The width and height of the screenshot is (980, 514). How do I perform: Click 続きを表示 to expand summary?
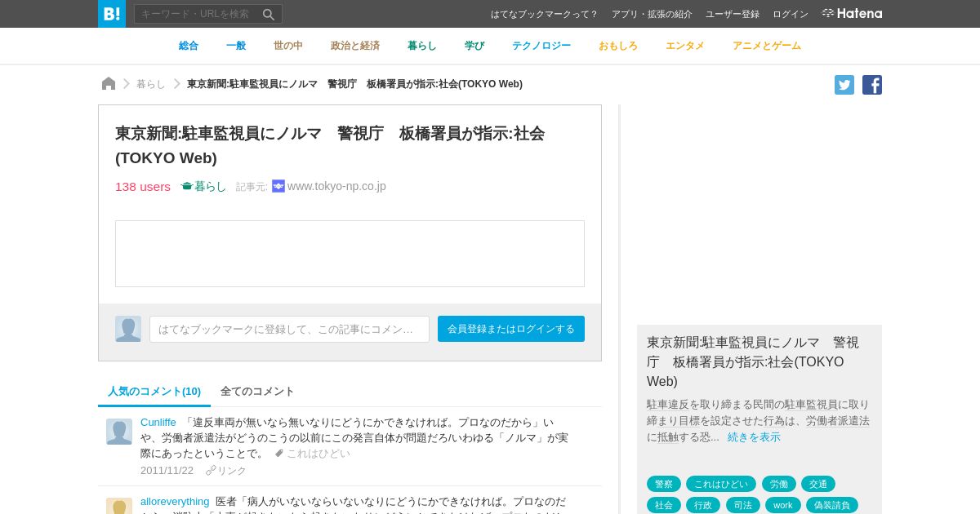754,437
